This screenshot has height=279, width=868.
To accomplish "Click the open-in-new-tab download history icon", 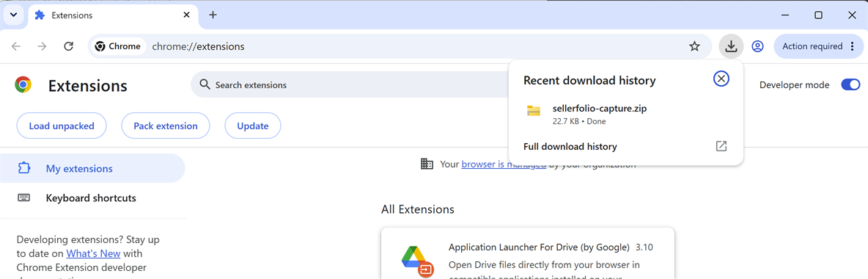I will 721,146.
